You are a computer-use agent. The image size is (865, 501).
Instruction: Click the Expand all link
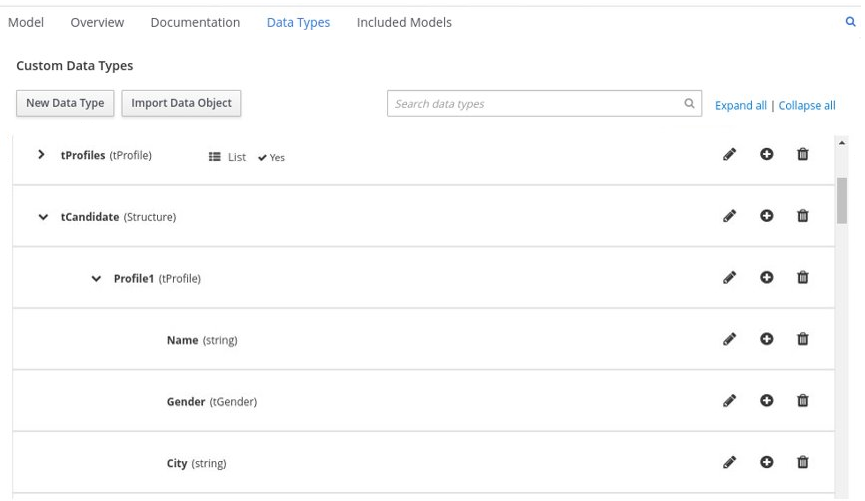[x=740, y=105]
